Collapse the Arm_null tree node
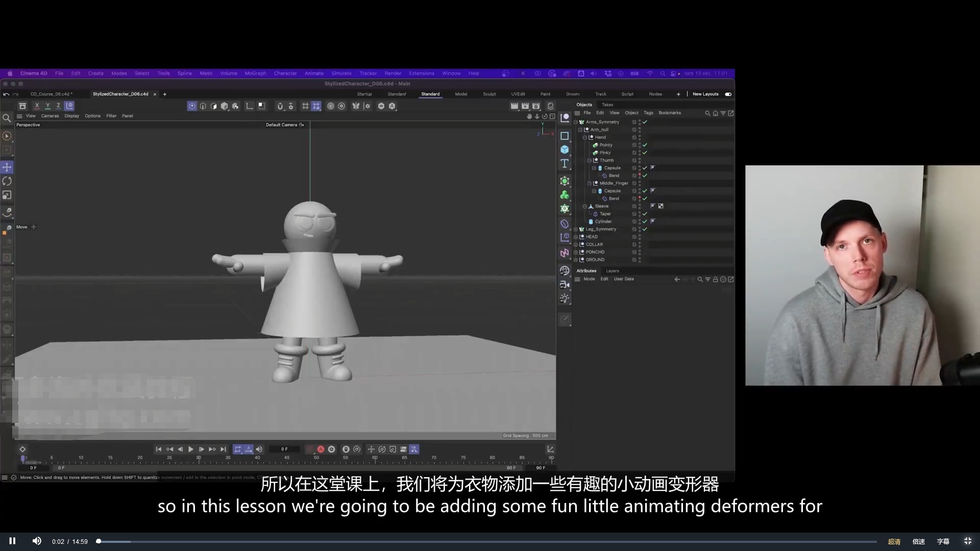 [580, 130]
